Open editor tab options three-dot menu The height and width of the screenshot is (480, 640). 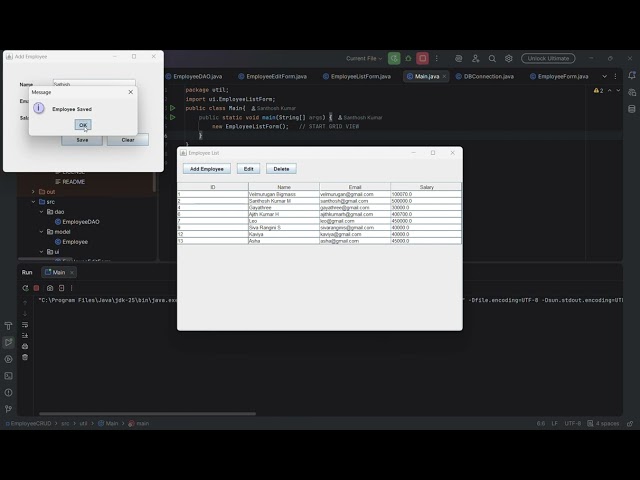[x=616, y=76]
